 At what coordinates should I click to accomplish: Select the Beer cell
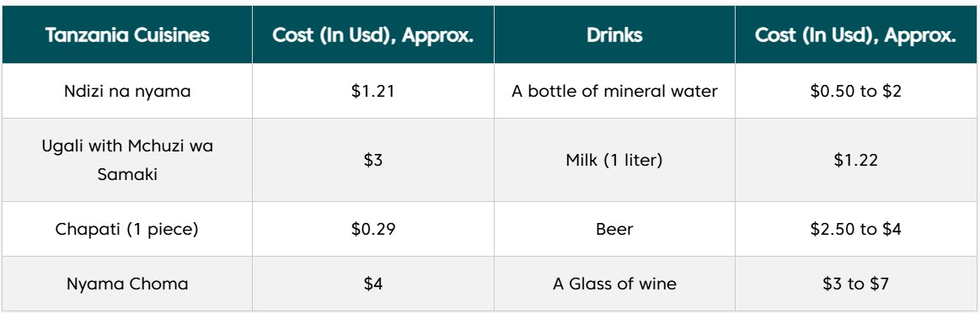coord(614,229)
